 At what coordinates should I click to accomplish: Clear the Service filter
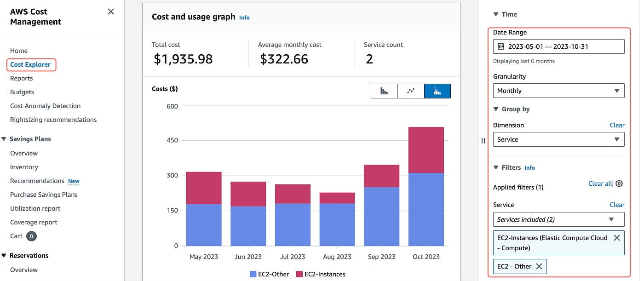click(x=617, y=205)
